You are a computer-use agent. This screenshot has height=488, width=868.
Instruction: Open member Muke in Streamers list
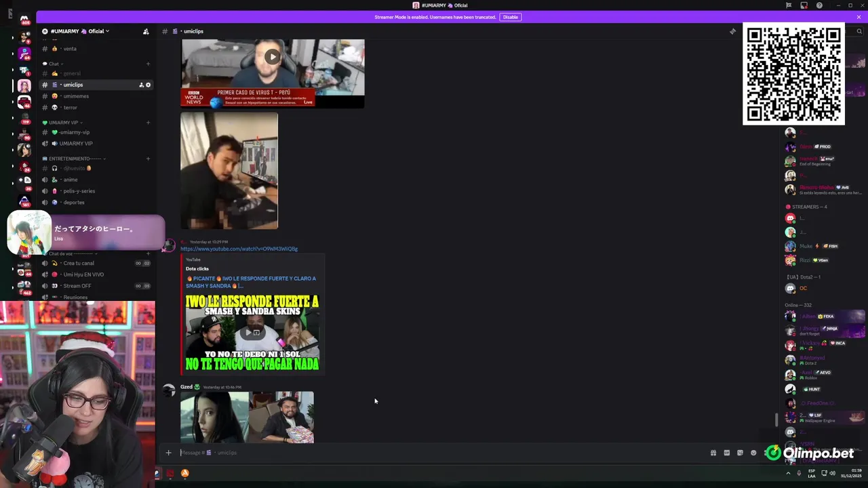[x=822, y=246]
